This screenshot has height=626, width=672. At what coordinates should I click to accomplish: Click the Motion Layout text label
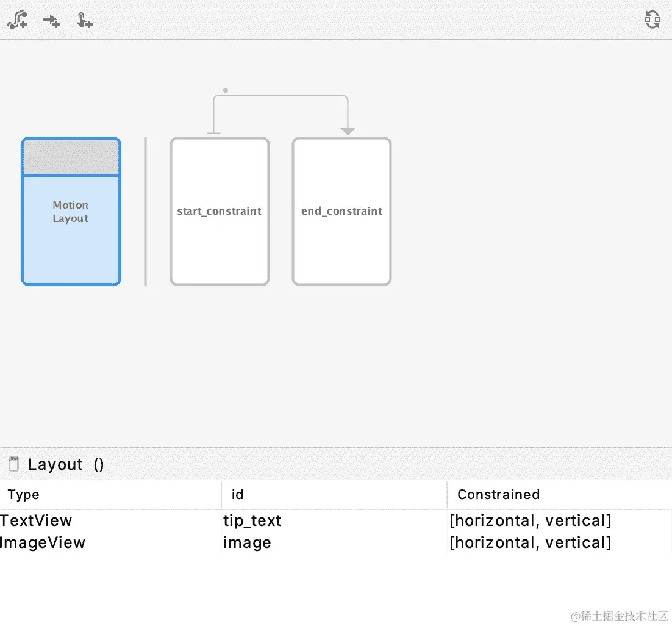click(70, 212)
